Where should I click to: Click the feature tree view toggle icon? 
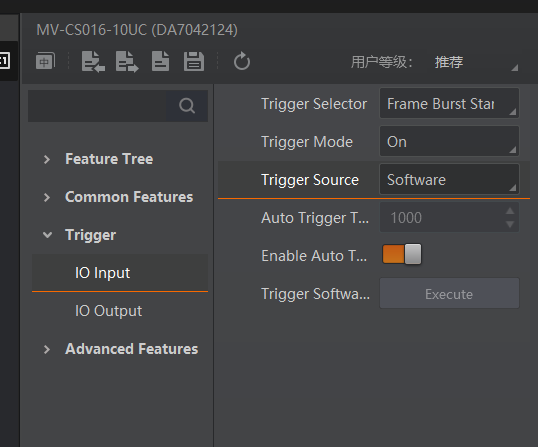tap(45, 61)
